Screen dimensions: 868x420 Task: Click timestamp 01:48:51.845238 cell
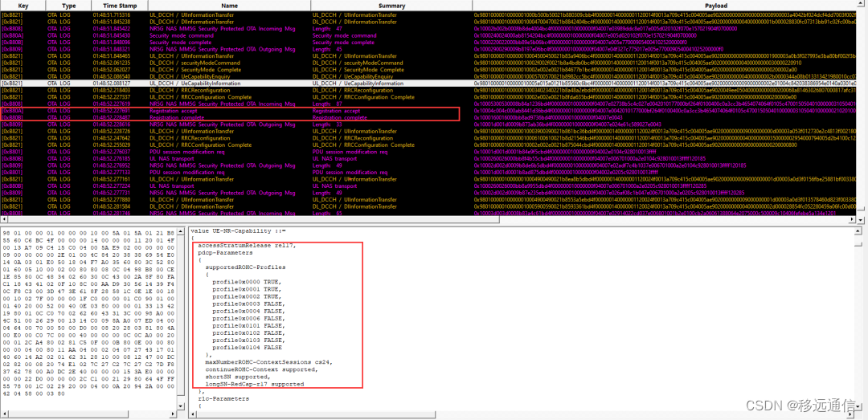113,22
